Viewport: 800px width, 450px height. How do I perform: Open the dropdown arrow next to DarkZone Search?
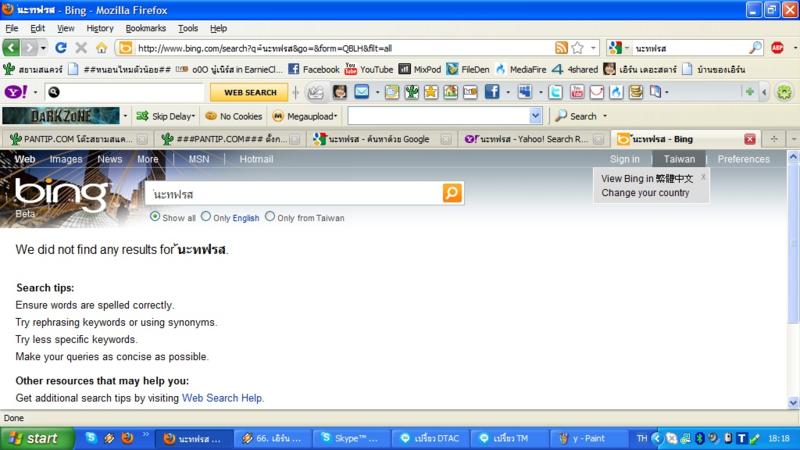[x=605, y=116]
